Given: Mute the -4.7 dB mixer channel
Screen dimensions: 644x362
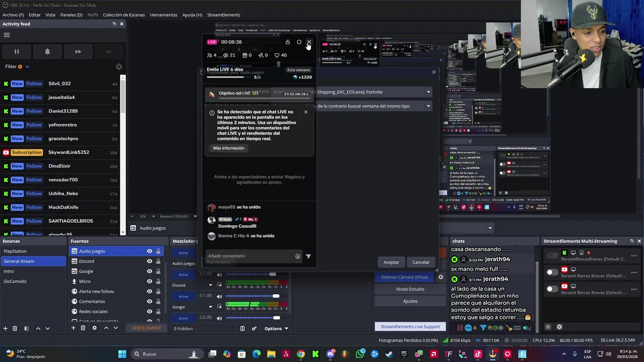Looking at the screenshot, I should point(219,275).
